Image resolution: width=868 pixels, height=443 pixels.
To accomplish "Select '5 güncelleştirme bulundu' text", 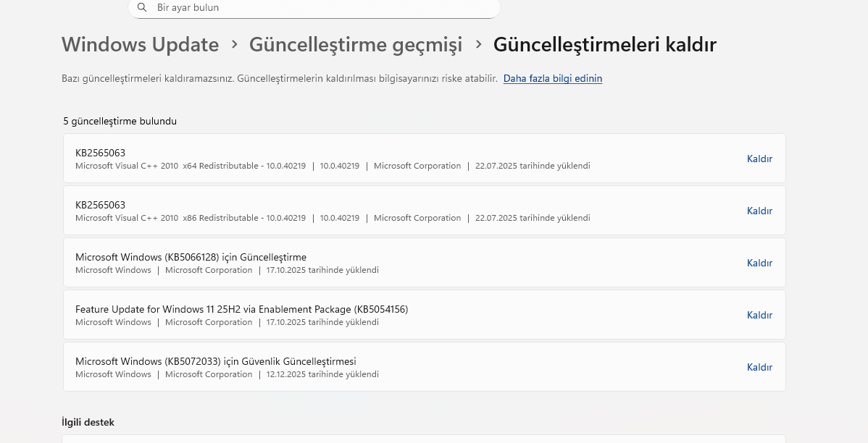I will pyautogui.click(x=120, y=121).
